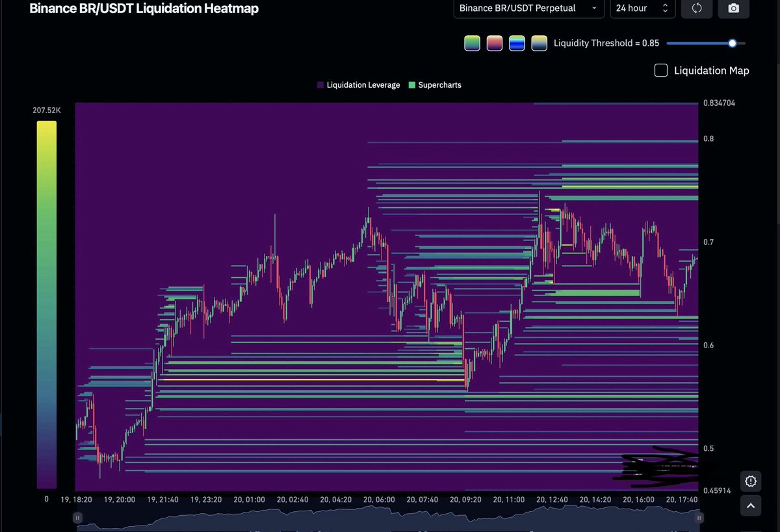Click the 0.8 price axis label
The image size is (780, 532).
tap(709, 138)
